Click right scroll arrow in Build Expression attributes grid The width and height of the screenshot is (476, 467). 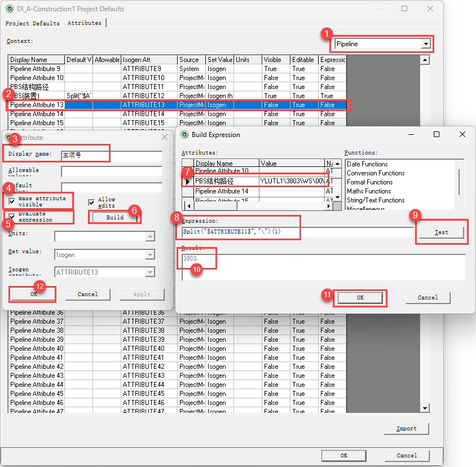point(329,206)
